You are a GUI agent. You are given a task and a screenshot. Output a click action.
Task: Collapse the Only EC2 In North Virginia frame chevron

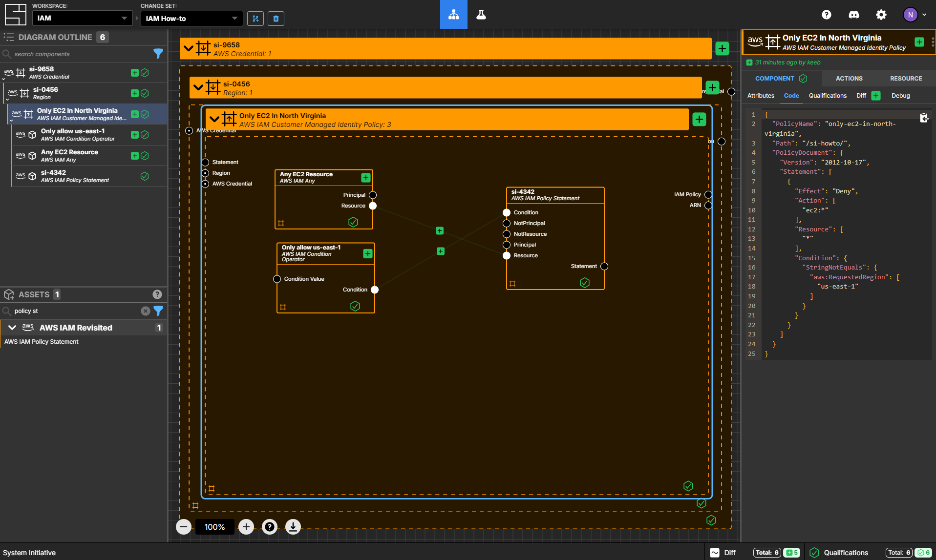214,119
